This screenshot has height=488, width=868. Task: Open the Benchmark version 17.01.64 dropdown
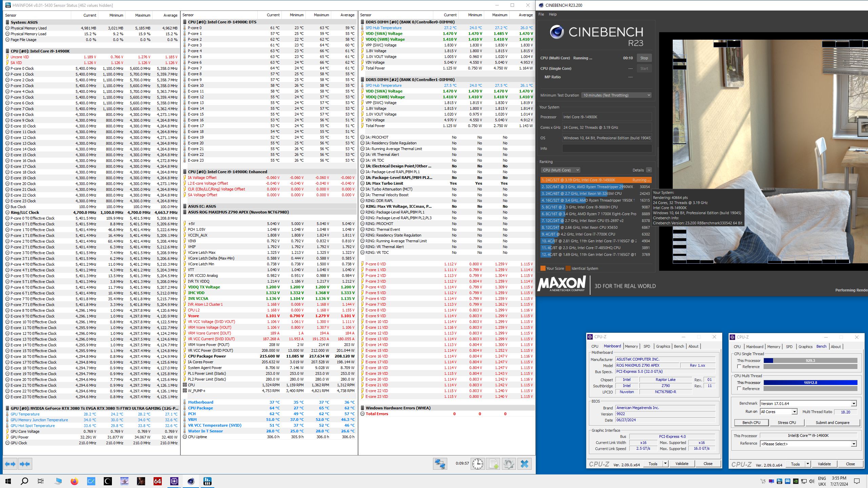click(808, 404)
